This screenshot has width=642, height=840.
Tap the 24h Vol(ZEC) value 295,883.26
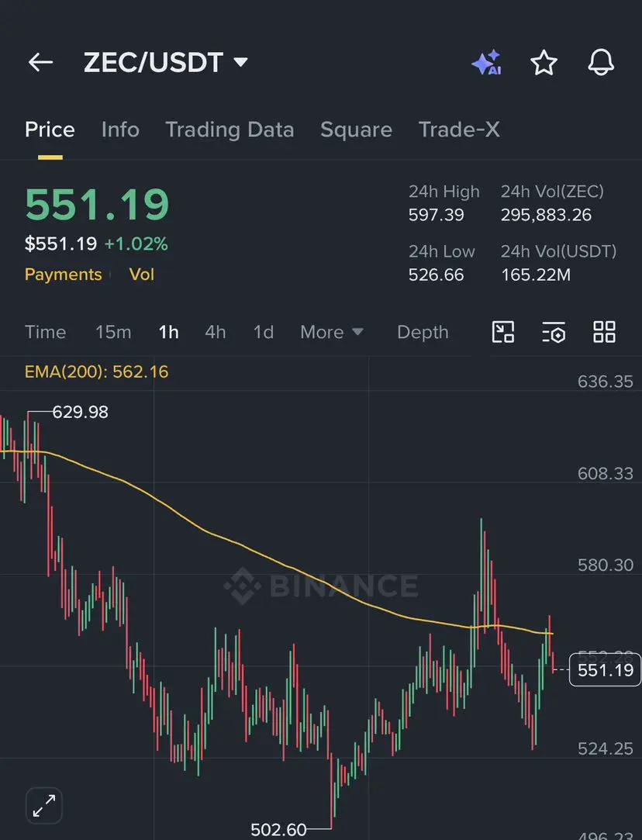click(x=546, y=215)
